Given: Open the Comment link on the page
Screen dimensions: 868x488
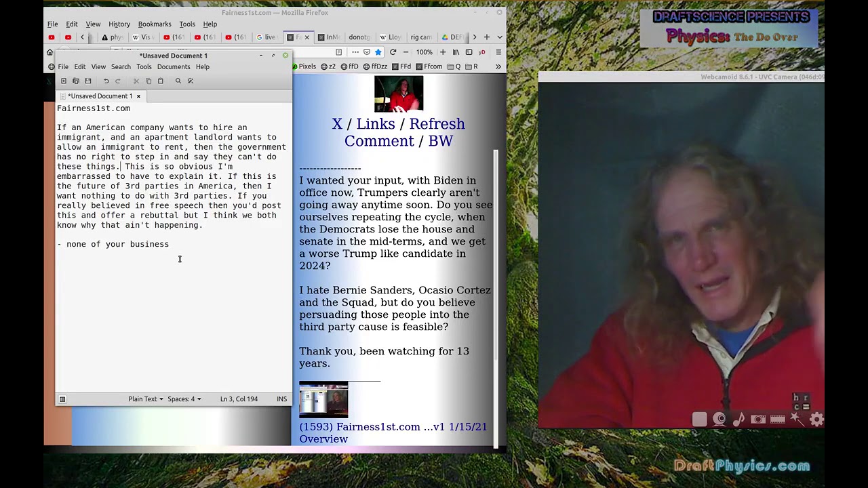Looking at the screenshot, I should click(x=379, y=141).
